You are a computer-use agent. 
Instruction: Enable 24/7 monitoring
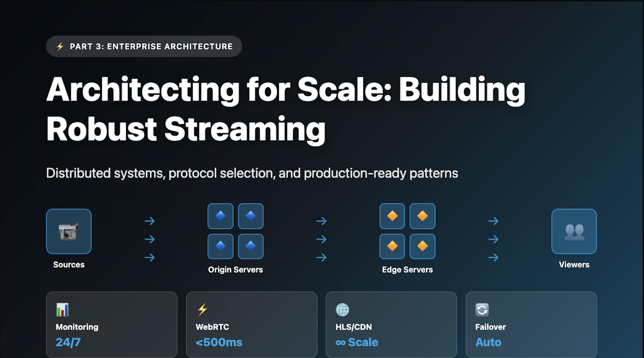point(68,342)
